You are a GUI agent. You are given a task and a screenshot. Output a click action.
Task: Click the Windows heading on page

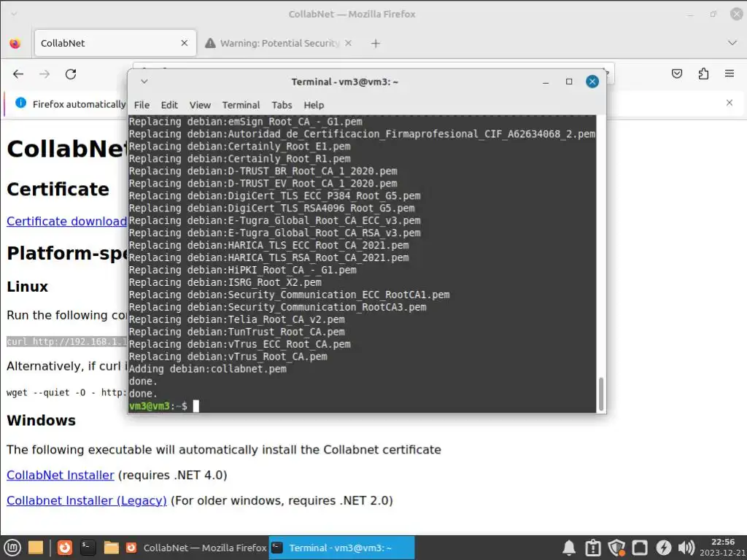tap(41, 420)
